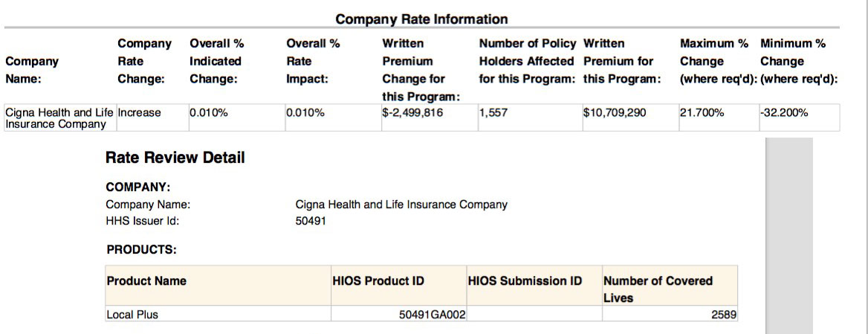Click the HIOS Submission ID column header

pos(525,281)
